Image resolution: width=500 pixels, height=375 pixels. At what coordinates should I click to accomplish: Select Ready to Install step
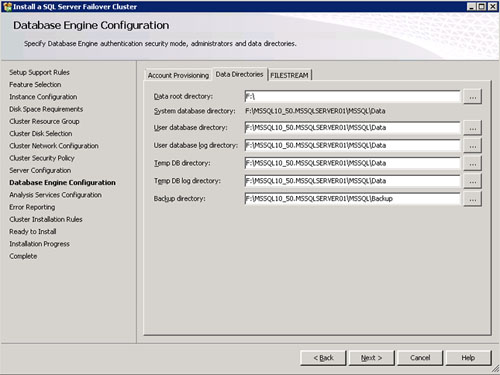[x=33, y=232]
